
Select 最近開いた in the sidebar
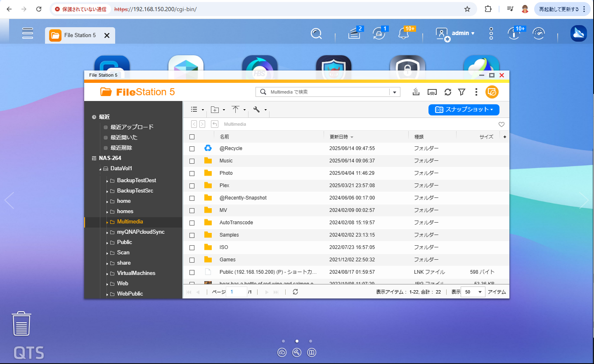point(124,137)
